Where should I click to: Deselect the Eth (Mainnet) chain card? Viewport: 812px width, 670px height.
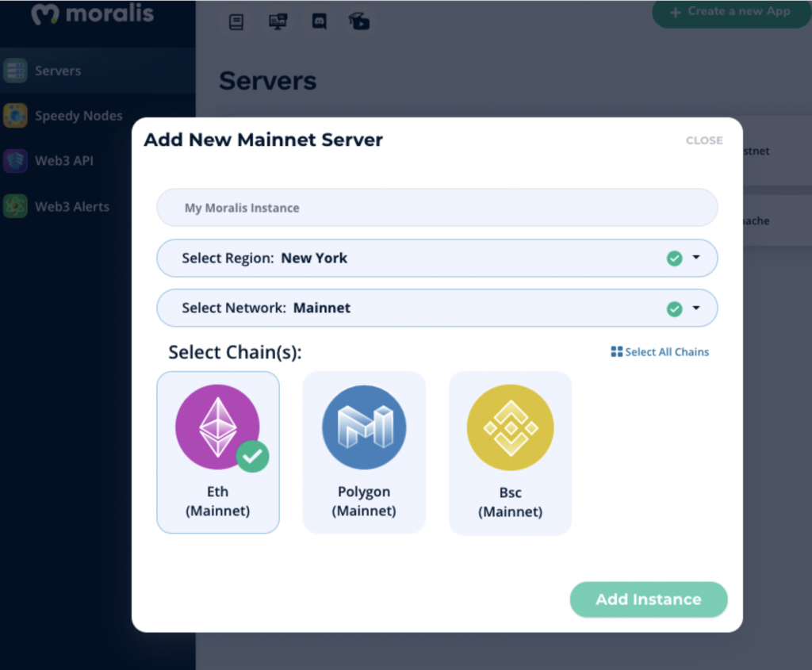click(218, 452)
